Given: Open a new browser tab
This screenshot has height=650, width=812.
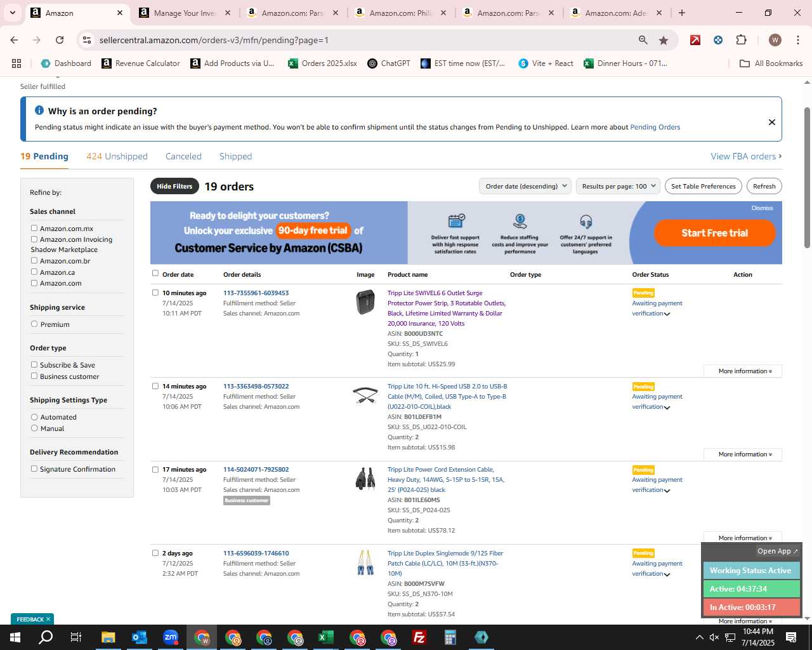Looking at the screenshot, I should [x=682, y=13].
